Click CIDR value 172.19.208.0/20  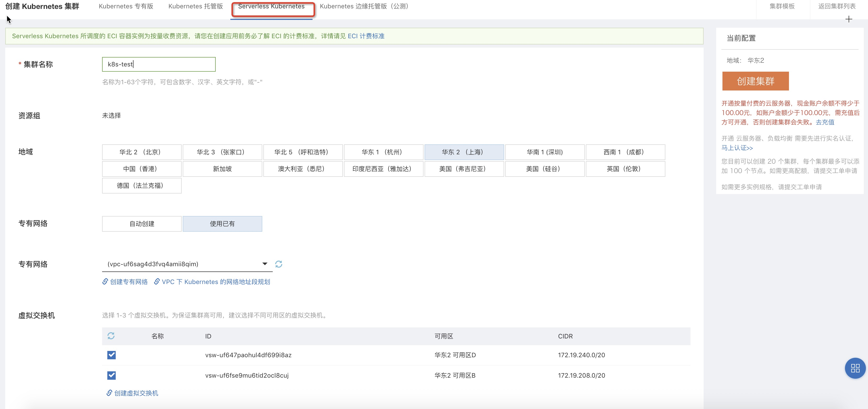pos(581,375)
